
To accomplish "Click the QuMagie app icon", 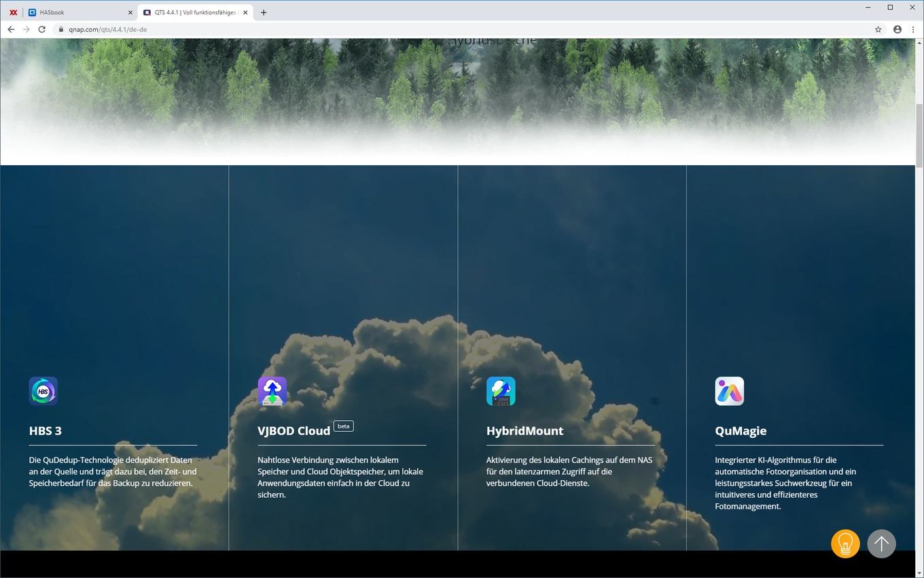I will point(730,391).
